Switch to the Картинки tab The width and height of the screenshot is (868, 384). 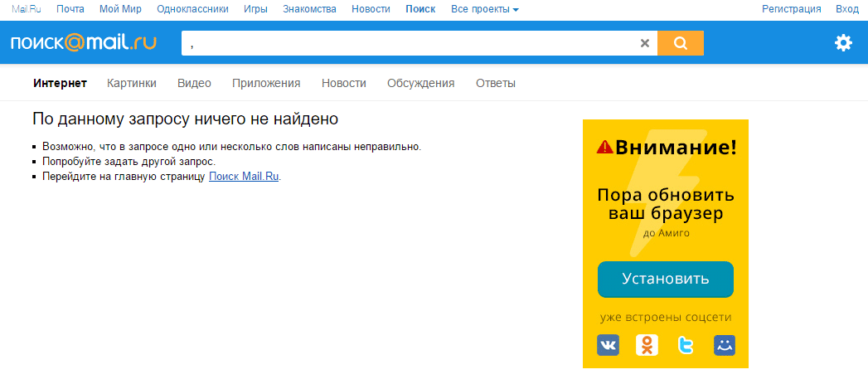point(132,83)
